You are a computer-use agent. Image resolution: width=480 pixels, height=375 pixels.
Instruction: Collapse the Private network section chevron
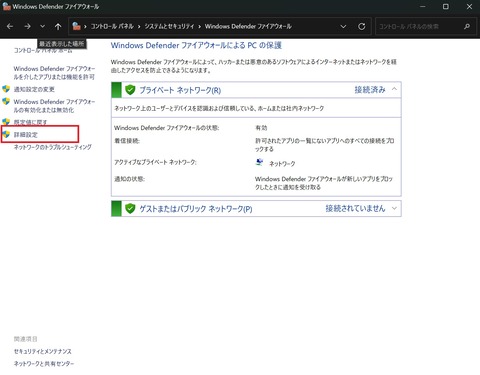(x=394, y=89)
